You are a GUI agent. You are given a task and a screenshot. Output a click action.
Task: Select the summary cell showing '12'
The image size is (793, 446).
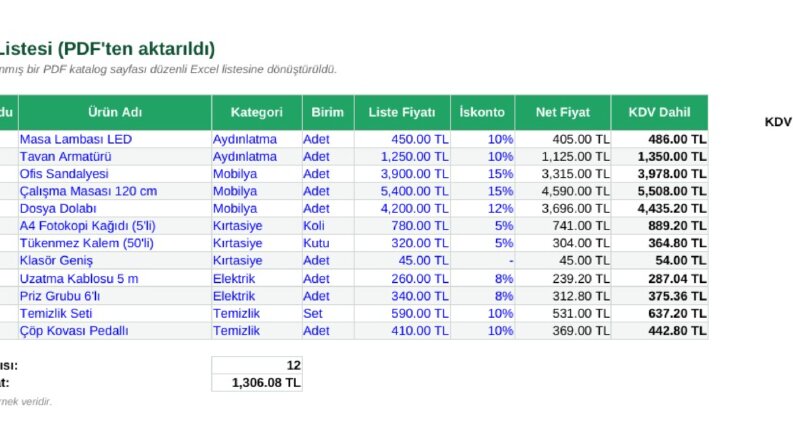(x=257, y=365)
